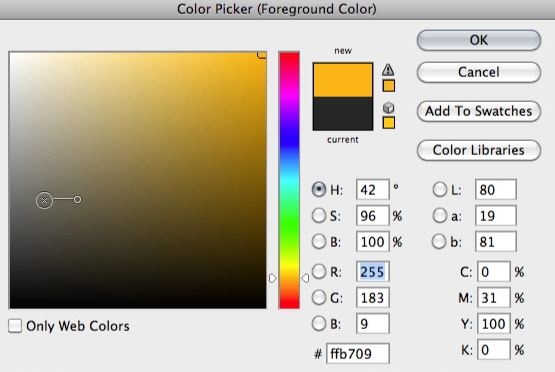
Task: Click the new orange color preview swatch
Action: pos(343,80)
